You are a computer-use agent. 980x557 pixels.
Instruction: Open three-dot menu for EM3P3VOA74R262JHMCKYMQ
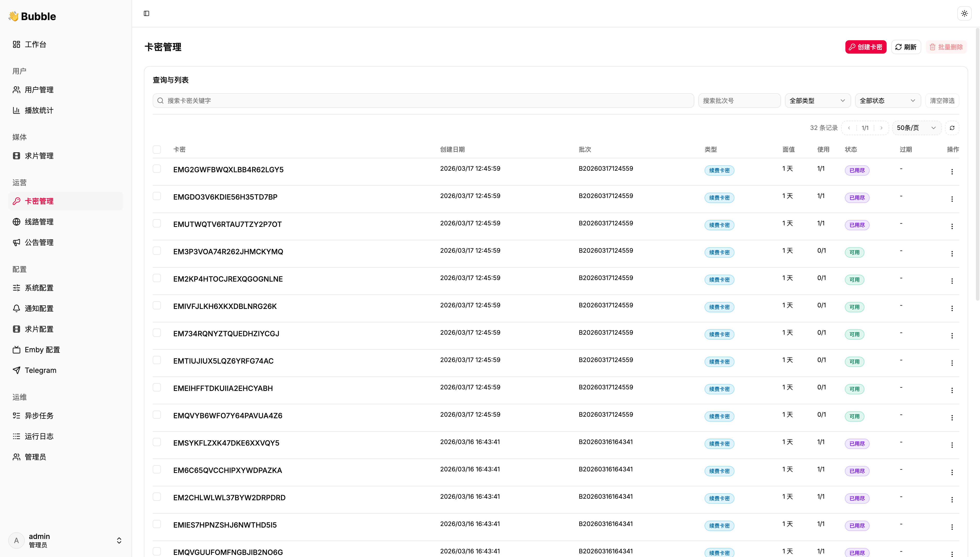pyautogui.click(x=952, y=254)
